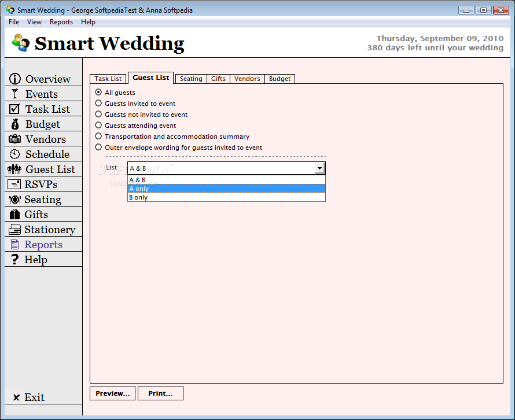Switch to the Budget report tab
This screenshot has width=515, height=420.
279,79
